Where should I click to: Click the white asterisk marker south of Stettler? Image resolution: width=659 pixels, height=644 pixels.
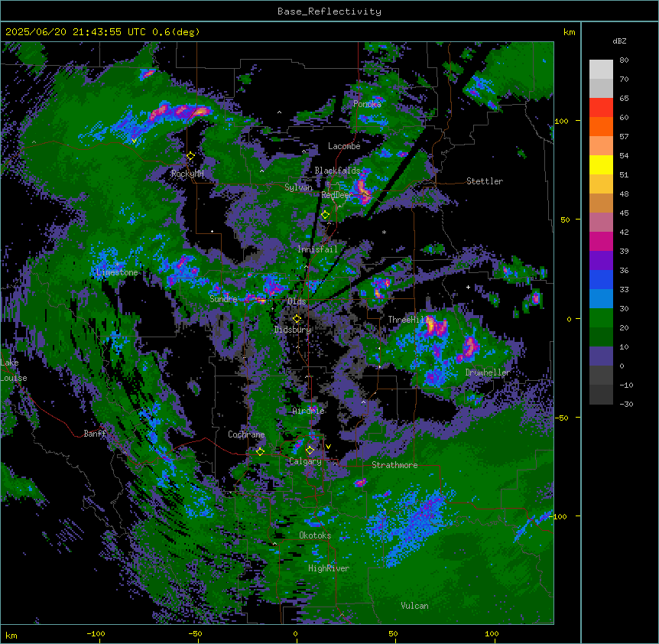[x=384, y=232]
